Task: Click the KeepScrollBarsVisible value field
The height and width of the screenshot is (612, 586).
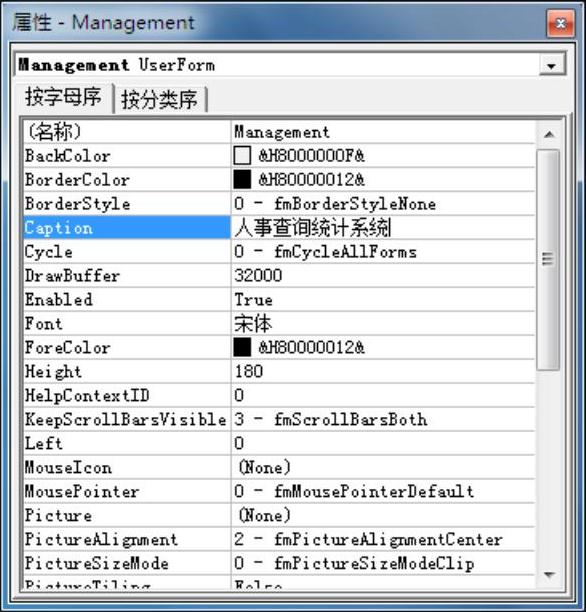Action: [x=383, y=420]
